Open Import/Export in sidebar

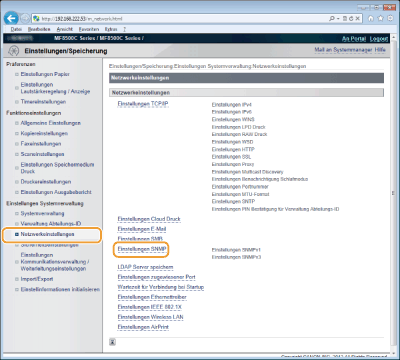click(x=37, y=279)
